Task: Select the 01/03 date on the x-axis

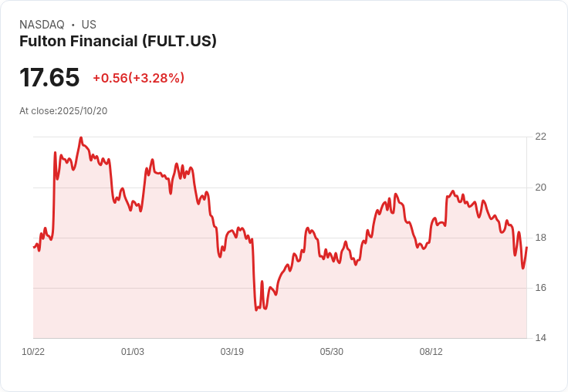Action: click(x=133, y=352)
